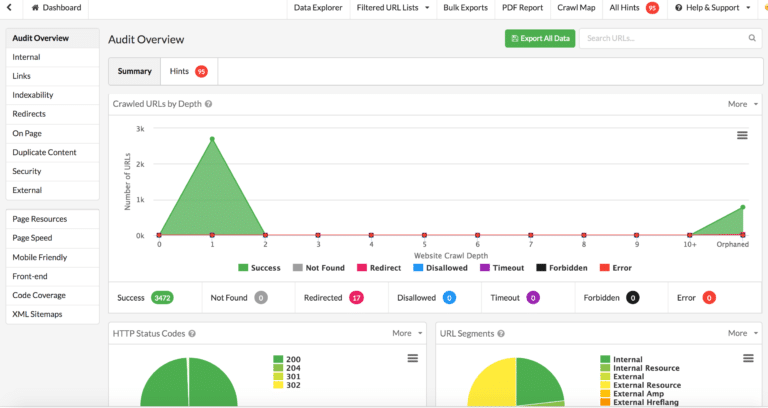Click the search magnifier icon
The width and height of the screenshot is (768, 408).
pyautogui.click(x=752, y=38)
